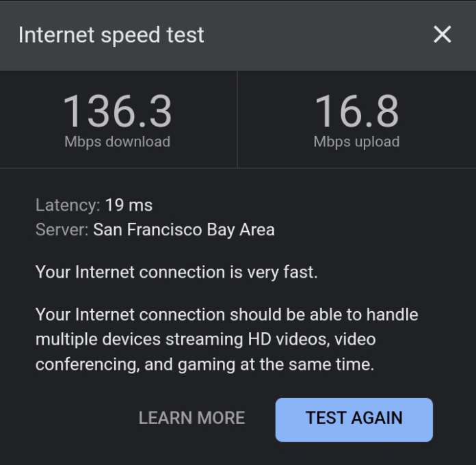This screenshot has width=476, height=465.
Task: Click the "Mbps upload" label
Action: (356, 142)
